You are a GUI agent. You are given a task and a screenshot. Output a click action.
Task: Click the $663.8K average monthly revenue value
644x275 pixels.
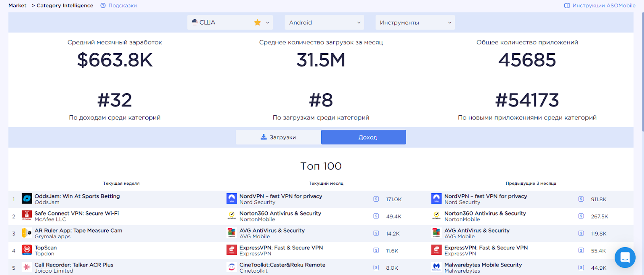[115, 60]
